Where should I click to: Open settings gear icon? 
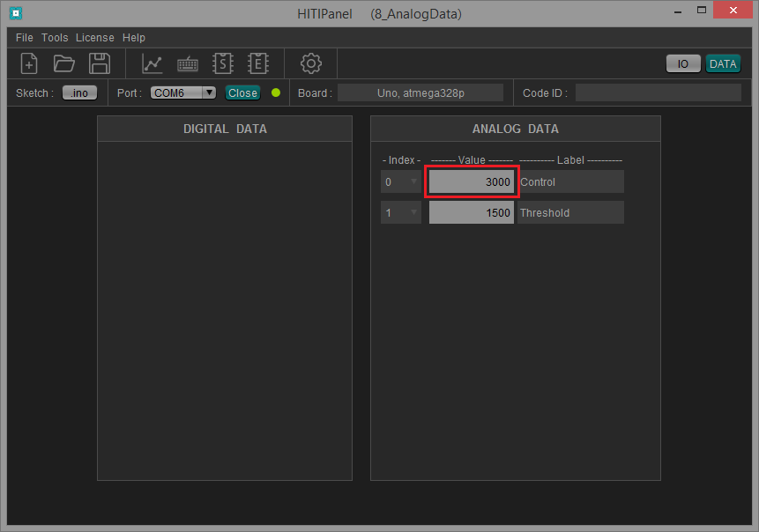tap(311, 63)
